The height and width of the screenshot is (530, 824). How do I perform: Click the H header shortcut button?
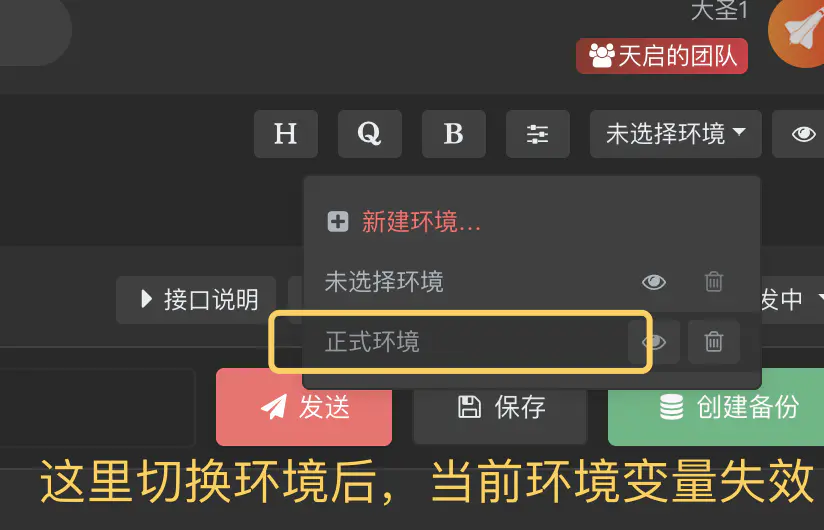click(x=286, y=134)
